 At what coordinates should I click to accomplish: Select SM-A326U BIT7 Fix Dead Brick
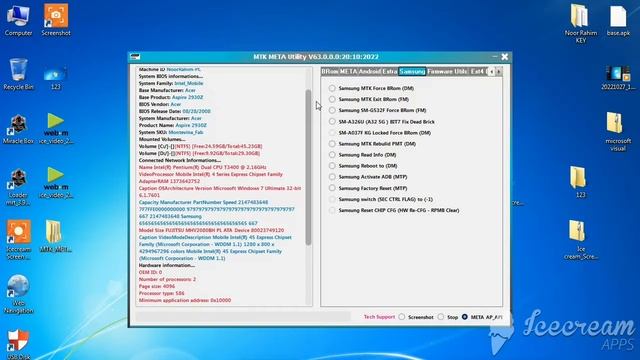tap(332, 122)
